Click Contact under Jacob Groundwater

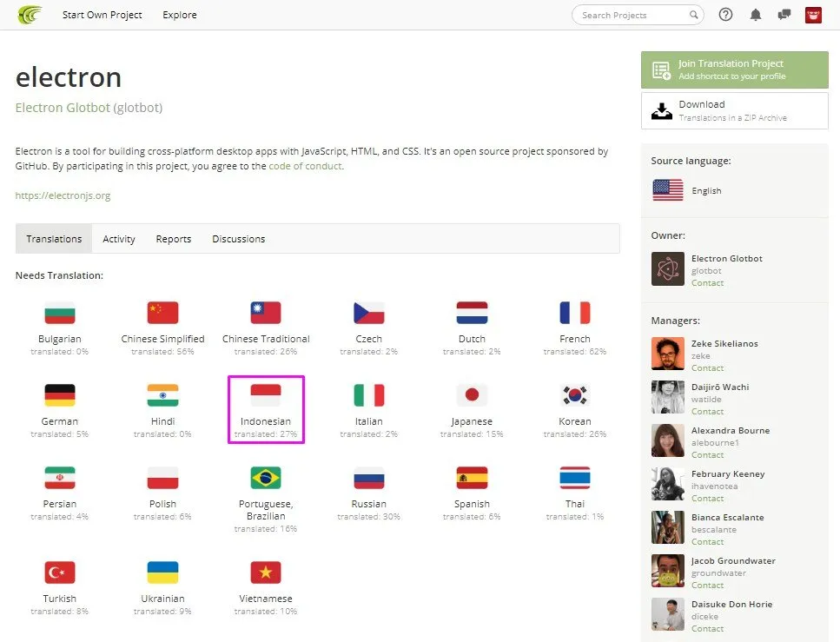(707, 586)
